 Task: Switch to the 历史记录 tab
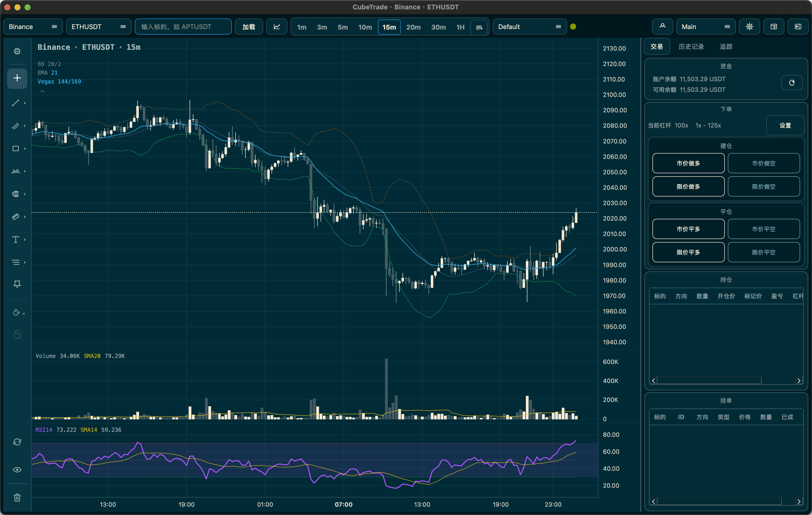click(x=691, y=47)
